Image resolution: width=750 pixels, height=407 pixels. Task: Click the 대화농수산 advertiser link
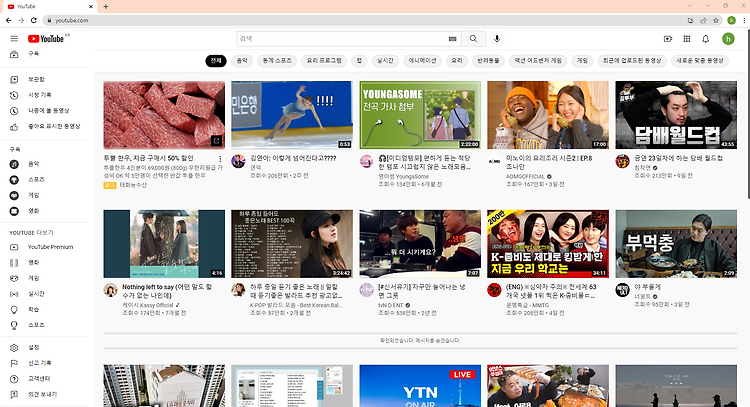click(x=133, y=185)
